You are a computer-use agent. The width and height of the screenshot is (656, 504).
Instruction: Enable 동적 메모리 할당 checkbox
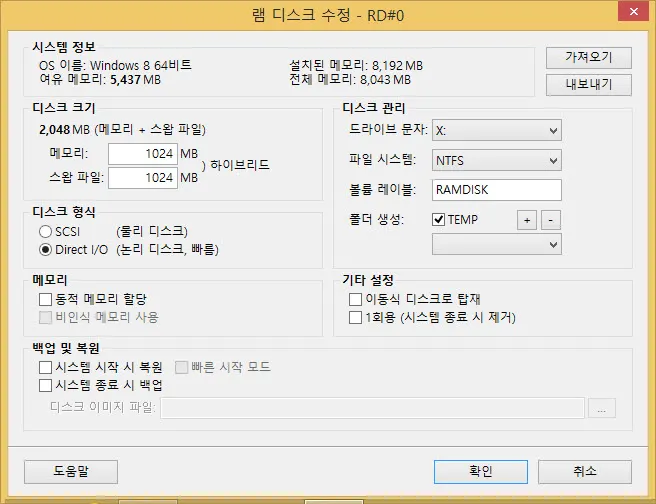point(45,299)
